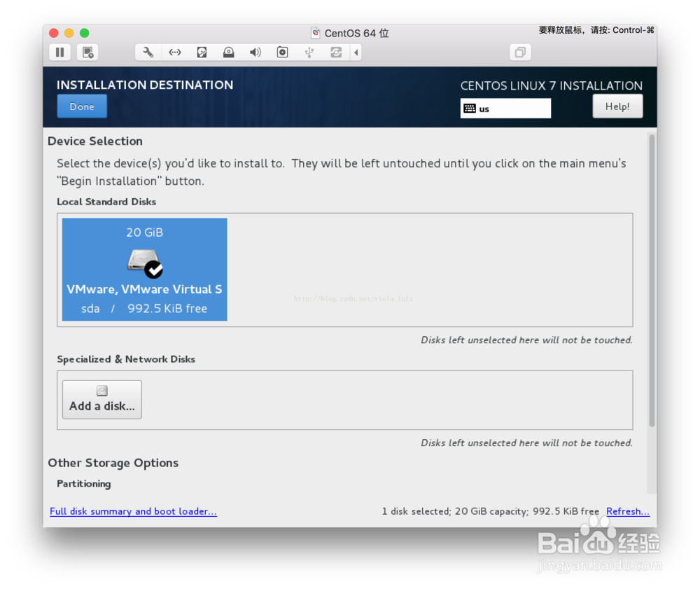Open Full disk summary and boot loader link
Screen dimensions: 700x589
133,511
